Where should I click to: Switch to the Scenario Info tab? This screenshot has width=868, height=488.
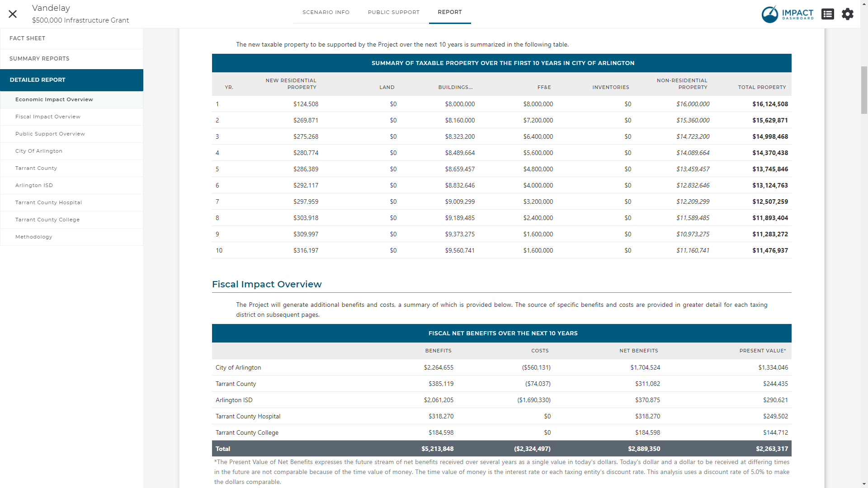[x=326, y=12]
